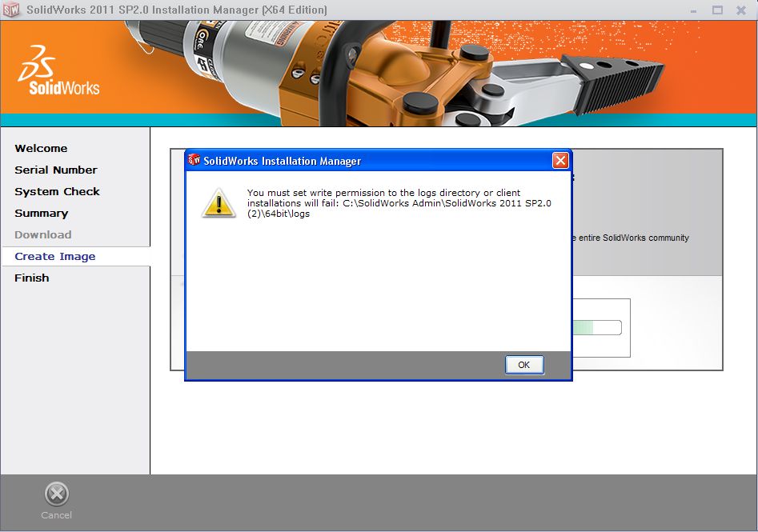Screen dimensions: 758x532
Task: Close the SolidWorks Installation Manager dialog
Action: click(x=560, y=161)
